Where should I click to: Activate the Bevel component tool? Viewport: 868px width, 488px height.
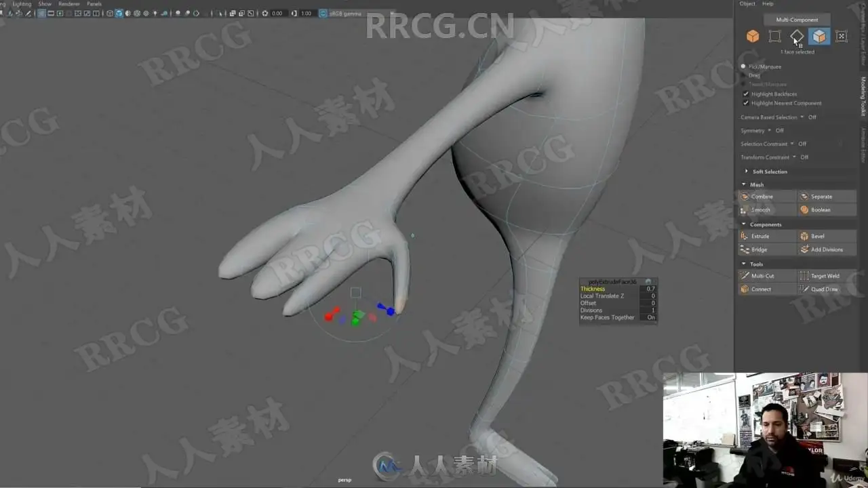[x=827, y=237]
